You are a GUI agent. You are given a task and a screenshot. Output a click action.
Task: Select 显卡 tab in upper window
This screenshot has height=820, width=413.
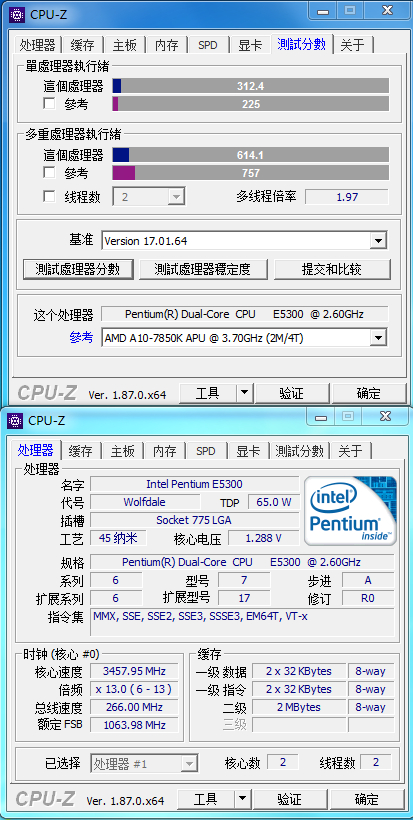pyautogui.click(x=250, y=45)
